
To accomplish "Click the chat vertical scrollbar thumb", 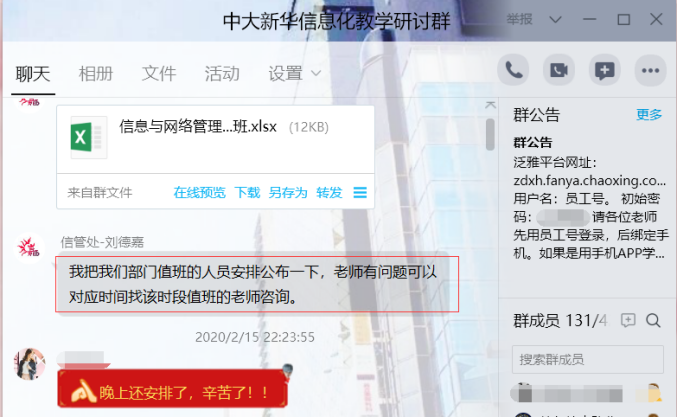I will point(490,134).
